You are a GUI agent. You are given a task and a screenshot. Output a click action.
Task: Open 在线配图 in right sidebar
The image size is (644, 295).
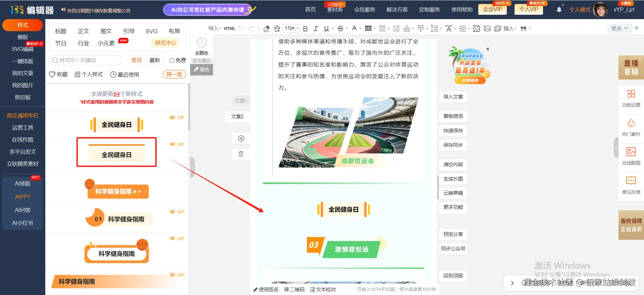click(631, 156)
